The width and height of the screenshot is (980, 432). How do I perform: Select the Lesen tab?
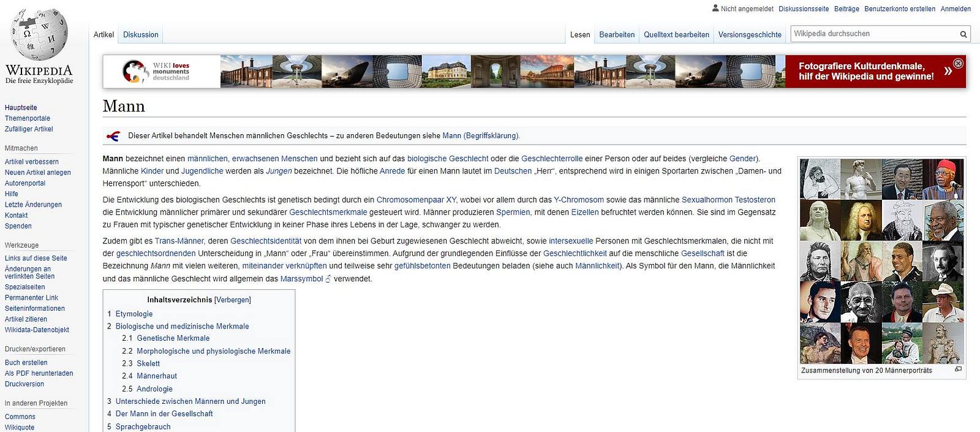click(x=580, y=35)
